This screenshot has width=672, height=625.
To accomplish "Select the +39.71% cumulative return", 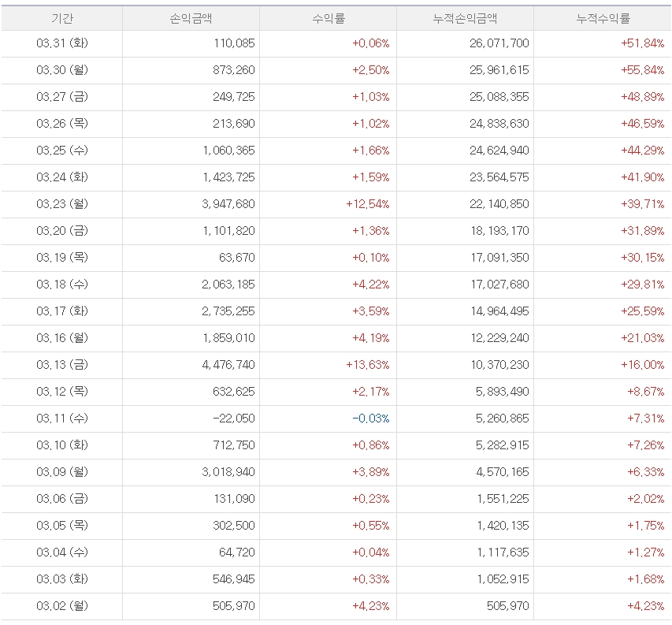I will pyautogui.click(x=642, y=204).
